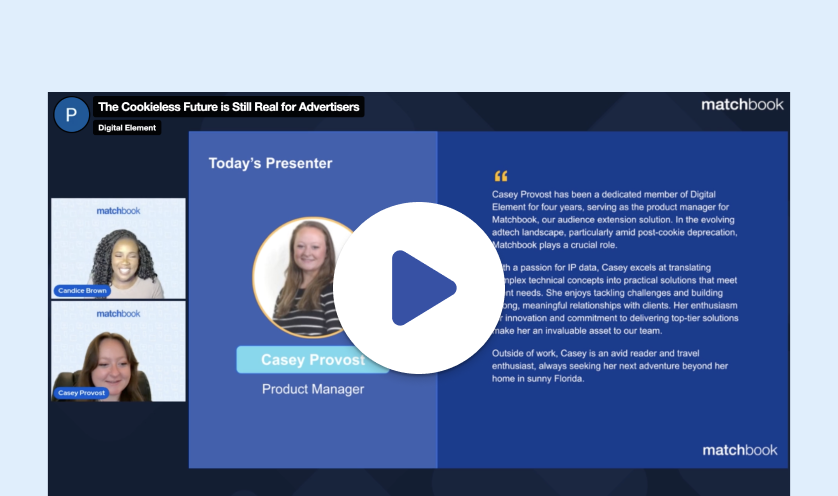Click the matchbook logo in the video header
This screenshot has height=496, width=838.
point(742,105)
